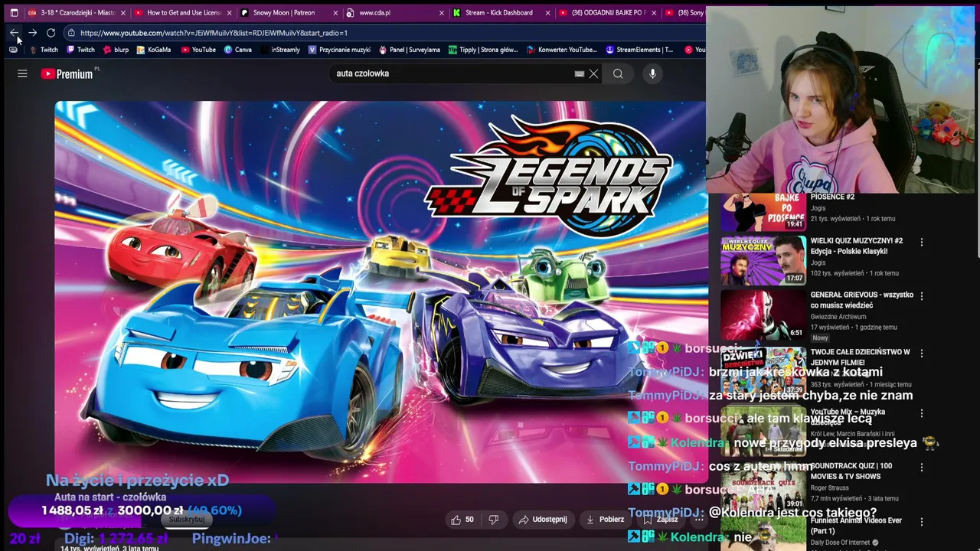980x551 pixels.
Task: Open options menu for 'WIELKI QUIZ MUZYCZNY! #2'
Action: 922,242
